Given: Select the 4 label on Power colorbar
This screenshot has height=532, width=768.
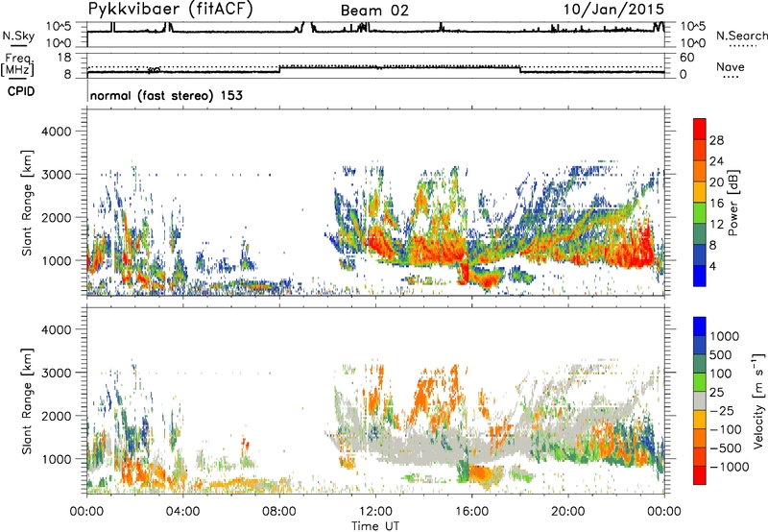Looking at the screenshot, I should pyautogui.click(x=712, y=266).
